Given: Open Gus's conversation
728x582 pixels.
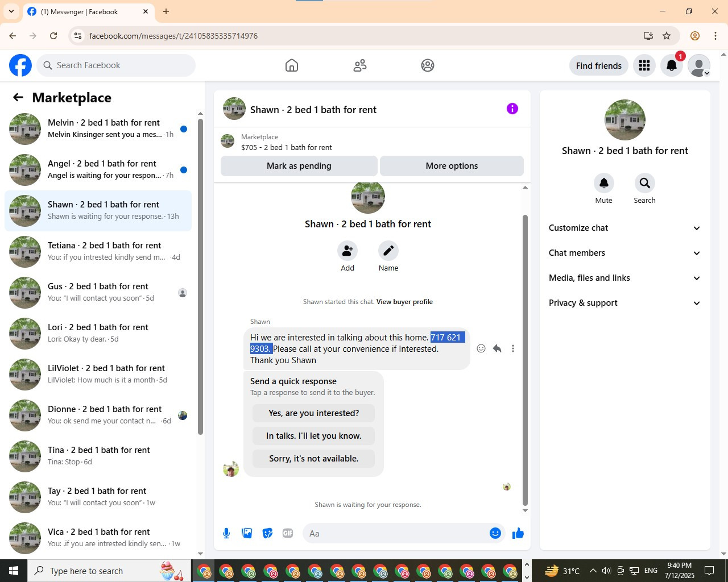Looking at the screenshot, I should coord(98,293).
